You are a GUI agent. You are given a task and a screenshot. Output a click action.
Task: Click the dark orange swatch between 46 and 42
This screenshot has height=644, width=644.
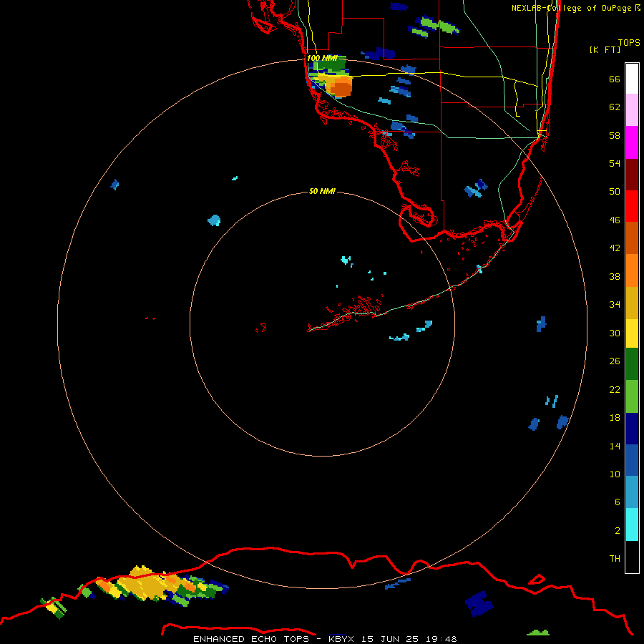632,238
